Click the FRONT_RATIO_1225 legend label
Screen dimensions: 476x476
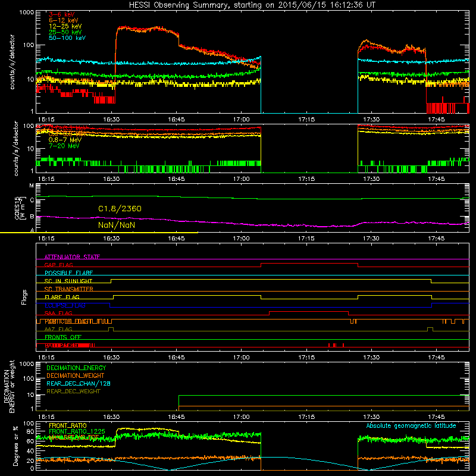tap(77, 431)
